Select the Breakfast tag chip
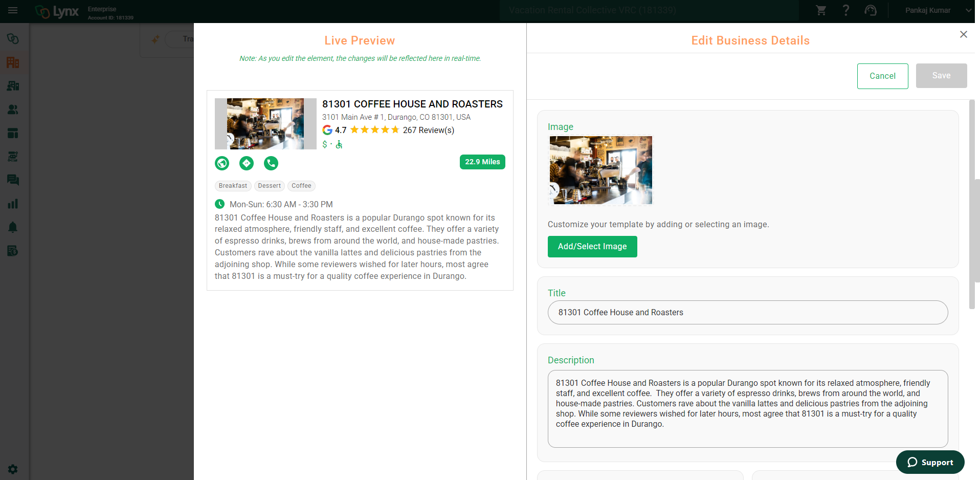 pyautogui.click(x=233, y=186)
